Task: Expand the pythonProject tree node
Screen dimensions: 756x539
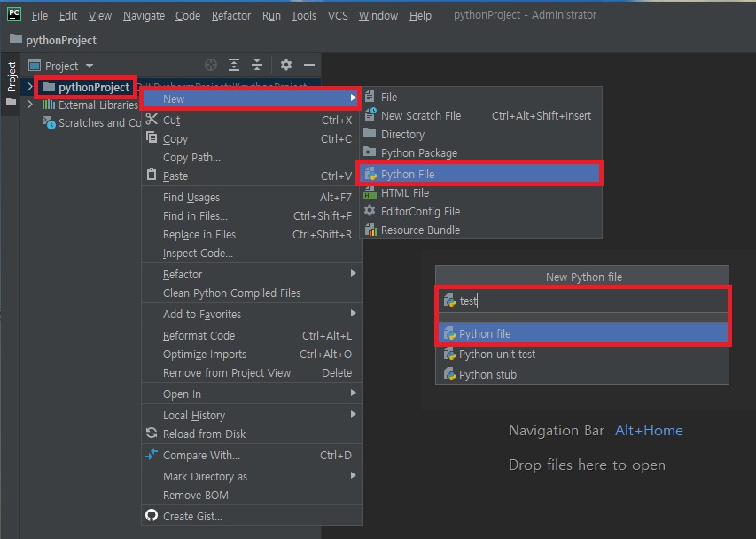Action: (x=30, y=87)
